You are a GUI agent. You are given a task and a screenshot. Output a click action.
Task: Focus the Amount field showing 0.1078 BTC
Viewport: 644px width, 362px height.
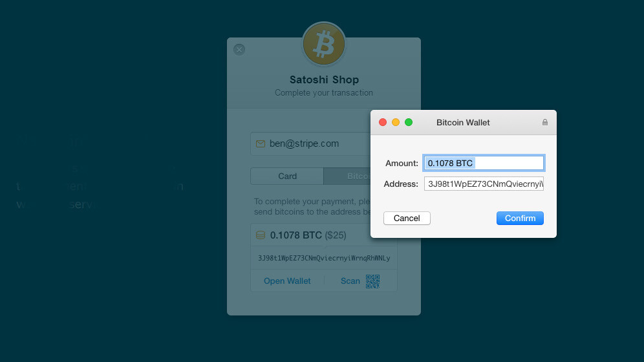click(484, 163)
